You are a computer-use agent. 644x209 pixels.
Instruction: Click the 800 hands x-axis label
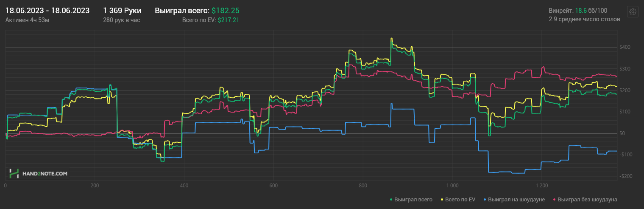363,186
